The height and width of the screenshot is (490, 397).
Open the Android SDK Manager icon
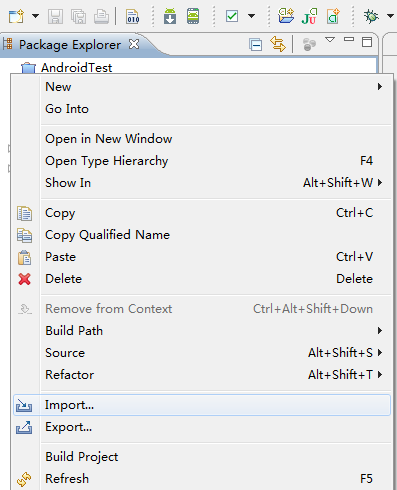click(x=170, y=16)
